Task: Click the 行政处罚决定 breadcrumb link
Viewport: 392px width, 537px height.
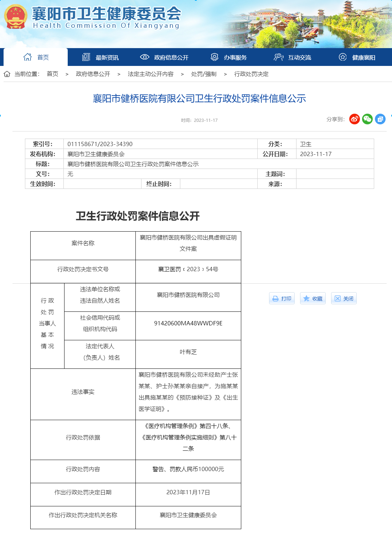Action: pyautogui.click(x=252, y=74)
